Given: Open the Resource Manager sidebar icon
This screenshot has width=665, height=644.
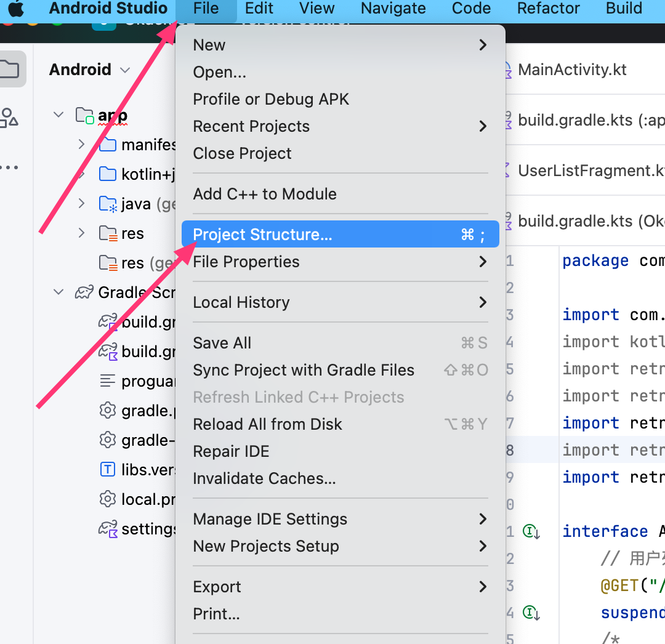Looking at the screenshot, I should coord(9,117).
